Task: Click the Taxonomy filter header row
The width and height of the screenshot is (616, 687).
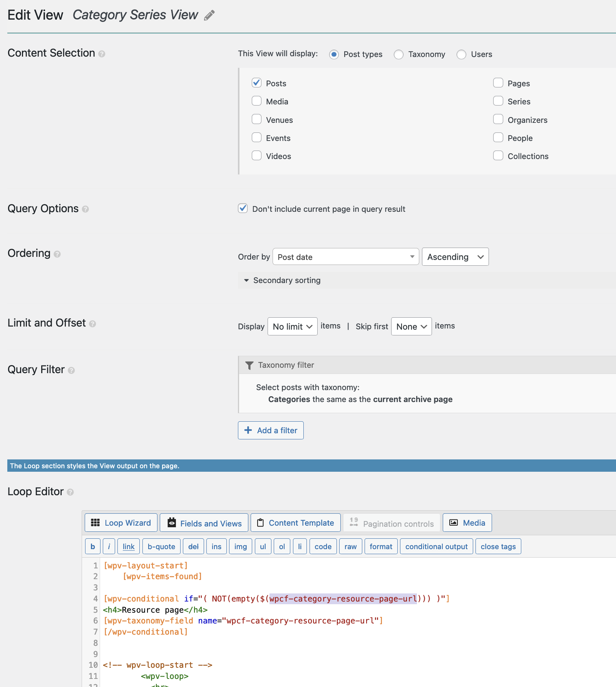Action: (427, 365)
